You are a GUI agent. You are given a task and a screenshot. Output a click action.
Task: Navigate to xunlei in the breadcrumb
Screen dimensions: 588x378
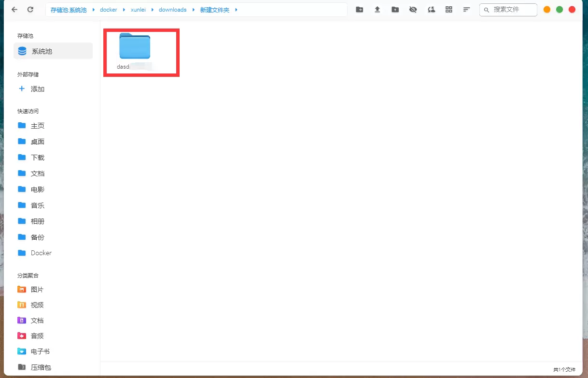tap(139, 10)
